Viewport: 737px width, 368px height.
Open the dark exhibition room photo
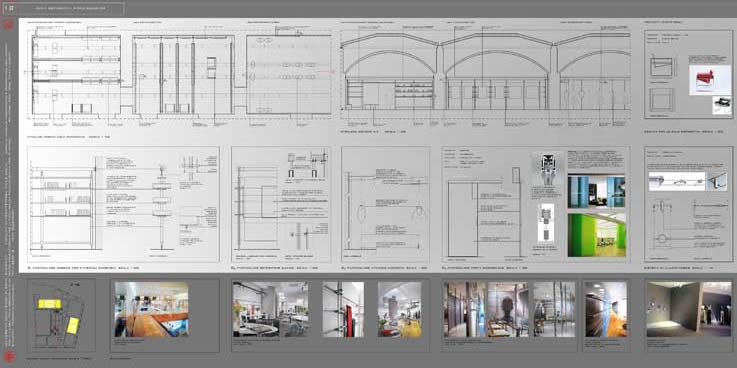click(689, 309)
